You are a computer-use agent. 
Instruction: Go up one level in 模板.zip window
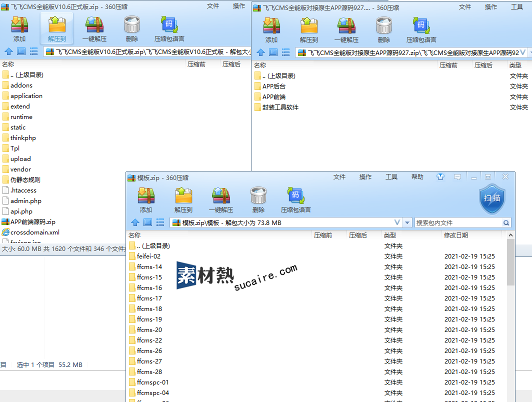click(x=135, y=222)
